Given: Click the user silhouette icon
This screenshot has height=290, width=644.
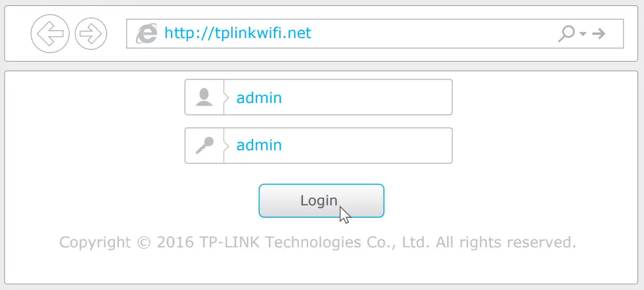Looking at the screenshot, I should tap(204, 97).
